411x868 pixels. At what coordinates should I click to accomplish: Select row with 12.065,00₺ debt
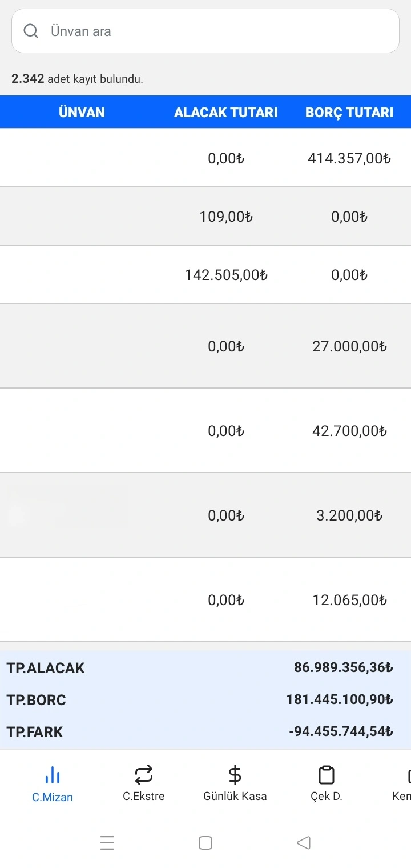(x=205, y=600)
